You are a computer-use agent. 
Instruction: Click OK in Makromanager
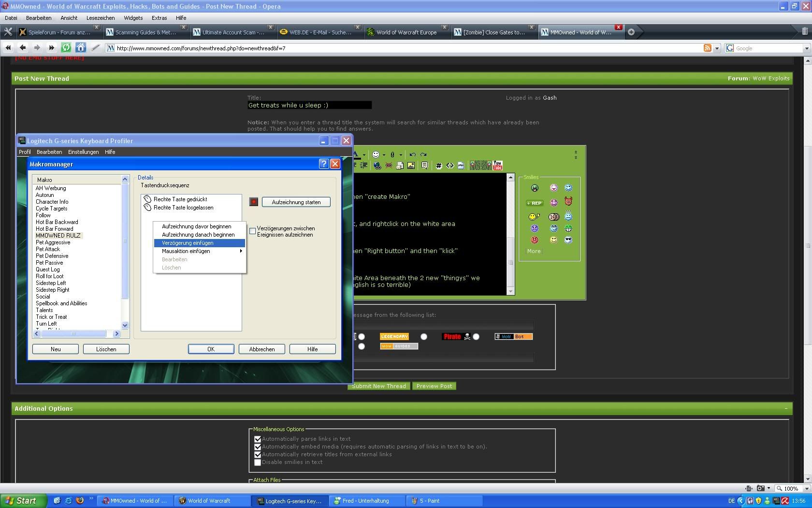(x=211, y=349)
